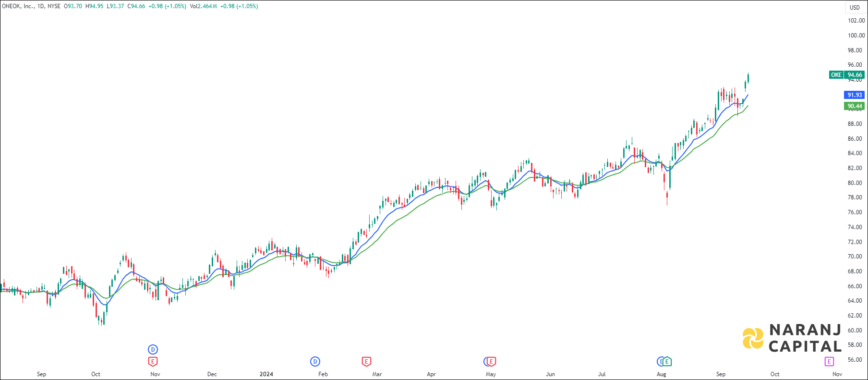The image size is (868, 380).
Task: Click the Jul label on time axis
Action: point(602,374)
